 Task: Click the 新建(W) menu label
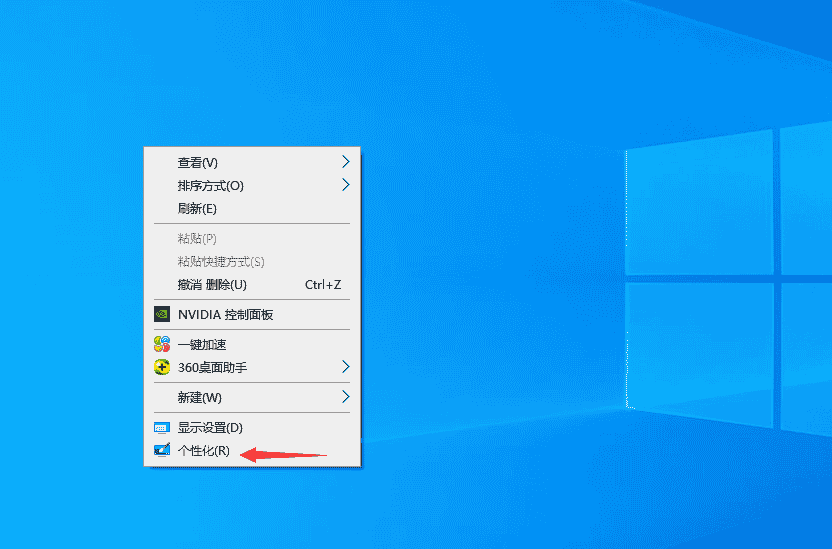pyautogui.click(x=199, y=397)
